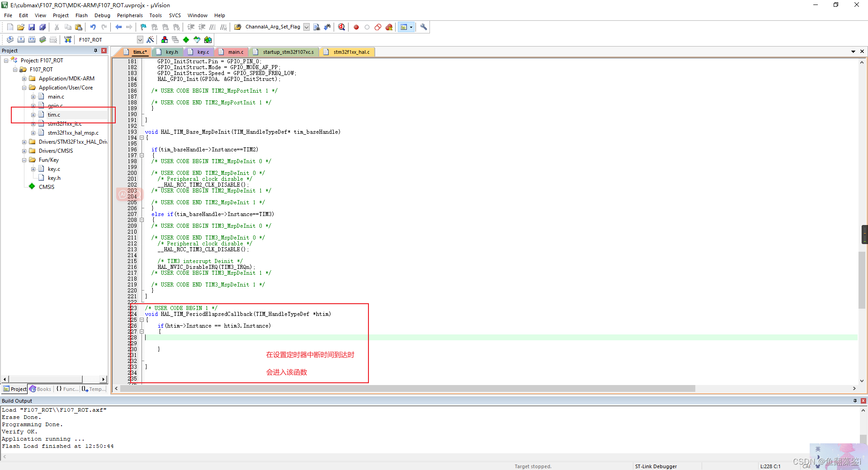Click the editor vertical scrollbar thumb
This screenshot has width=868, height=470.
(x=862, y=280)
